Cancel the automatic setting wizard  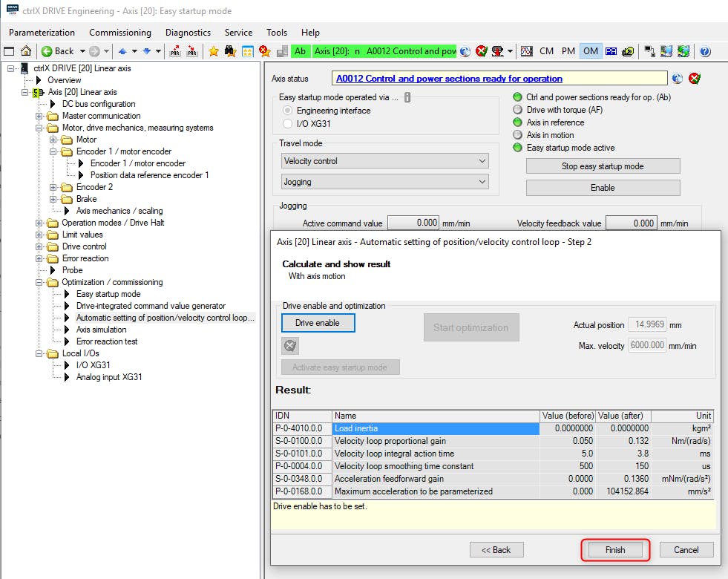[x=686, y=550]
